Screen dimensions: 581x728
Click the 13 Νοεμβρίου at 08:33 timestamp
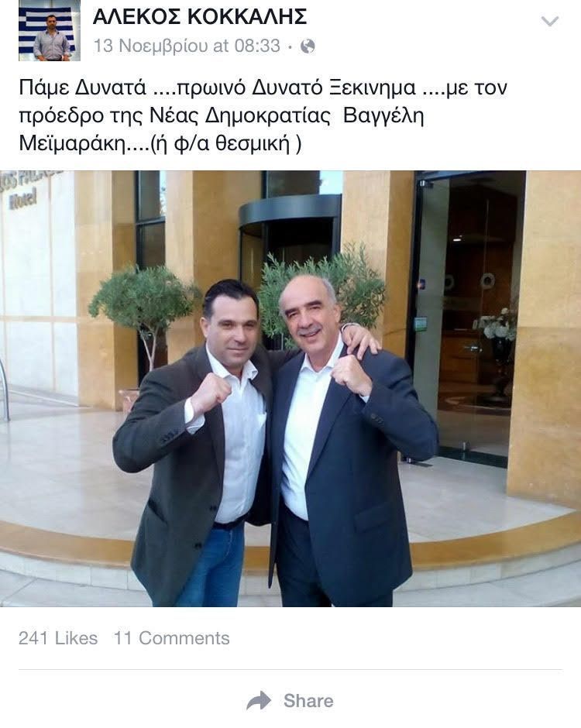(187, 46)
